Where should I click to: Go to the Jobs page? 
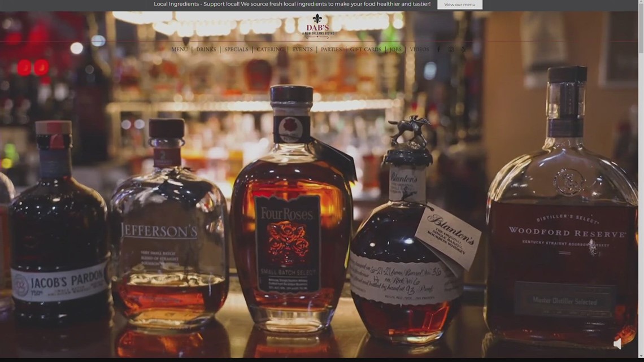[x=395, y=49]
